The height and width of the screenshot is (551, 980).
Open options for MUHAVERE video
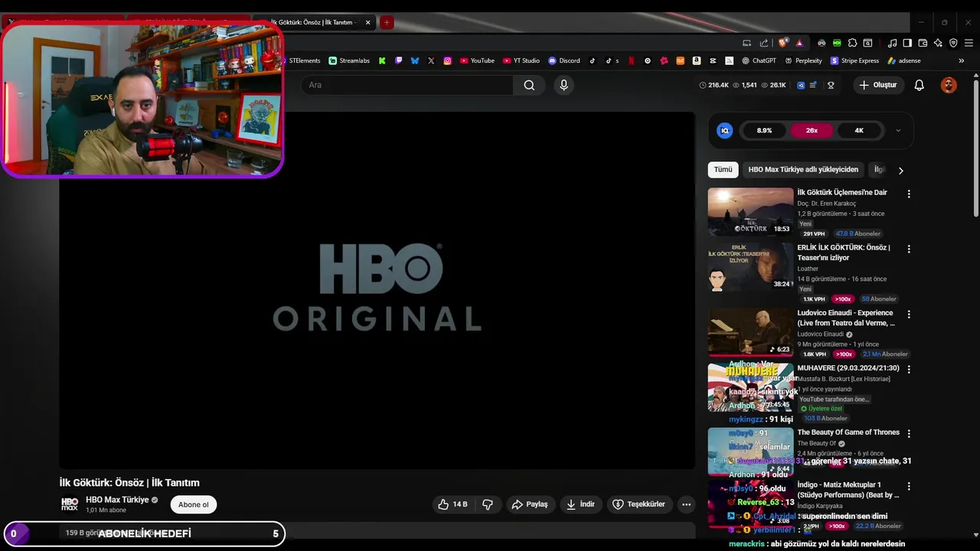[x=909, y=369]
